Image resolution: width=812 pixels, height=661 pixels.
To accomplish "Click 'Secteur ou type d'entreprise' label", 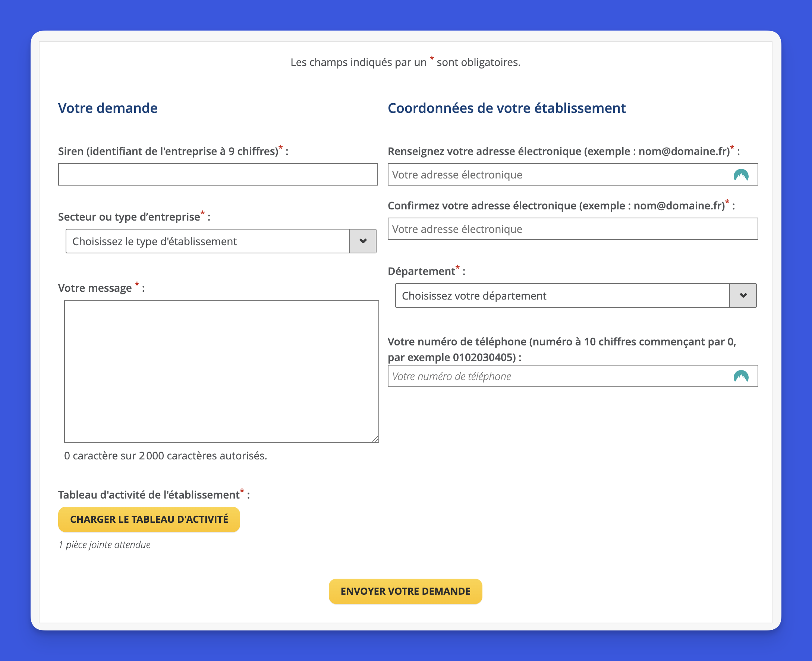I will click(129, 217).
